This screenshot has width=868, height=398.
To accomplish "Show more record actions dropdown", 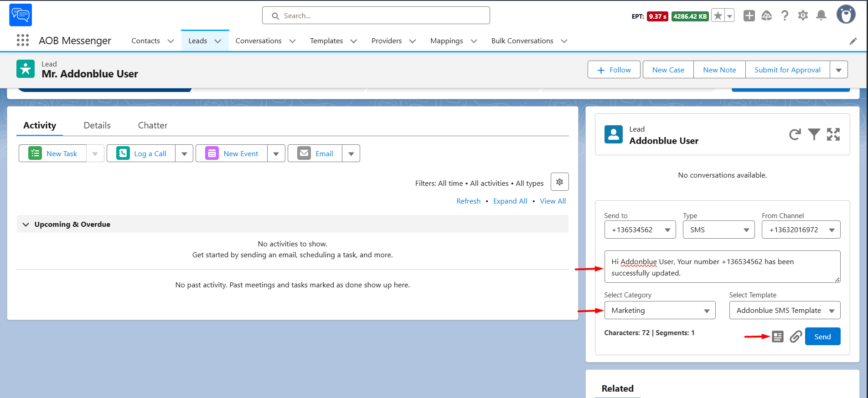I will [x=838, y=70].
